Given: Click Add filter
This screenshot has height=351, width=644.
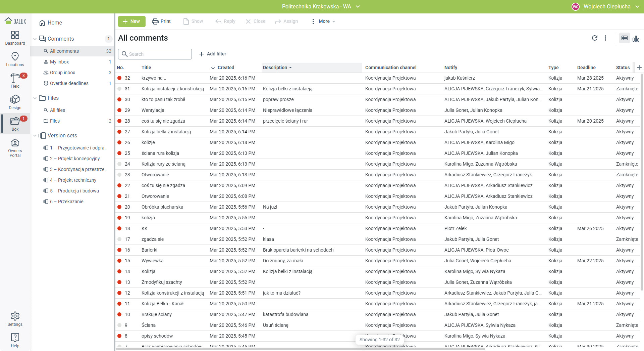Looking at the screenshot, I should (x=213, y=54).
